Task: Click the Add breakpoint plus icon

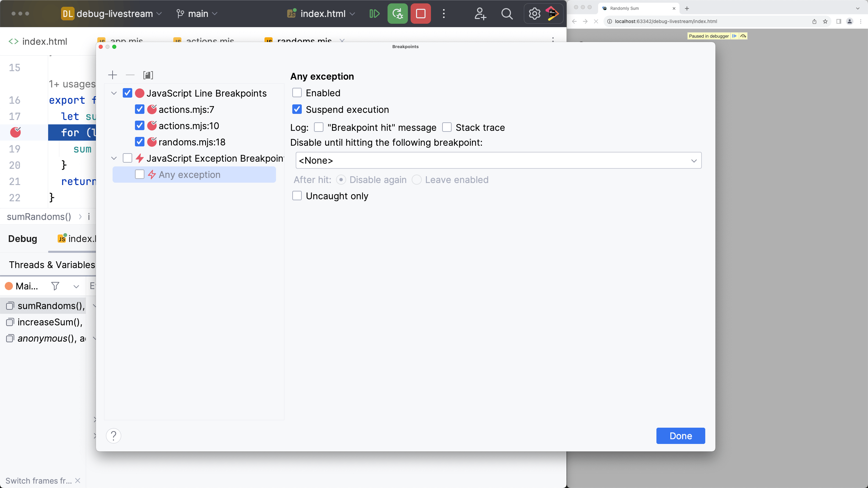Action: tap(113, 75)
